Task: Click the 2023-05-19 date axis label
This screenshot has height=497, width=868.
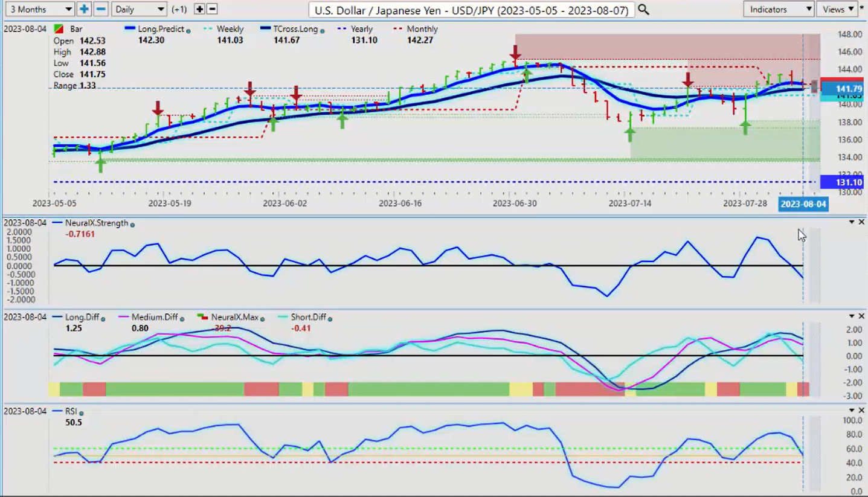Action: (x=170, y=204)
